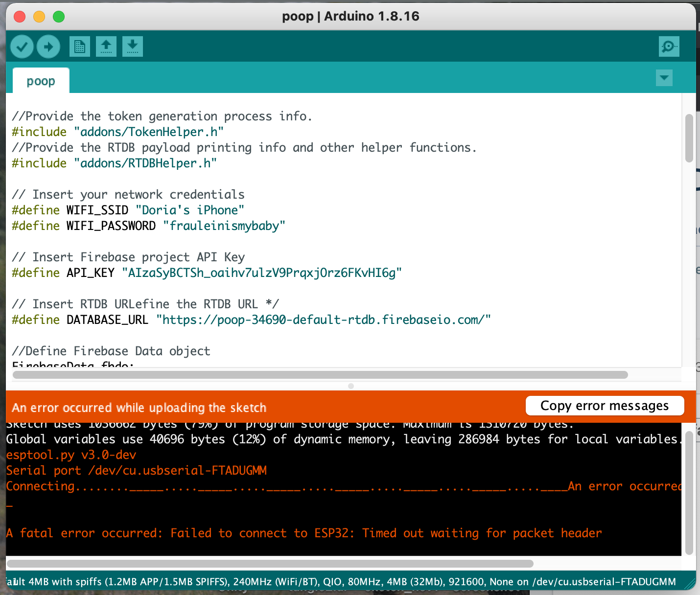
Task: Click the fatal error message line
Action: pyautogui.click(x=304, y=533)
